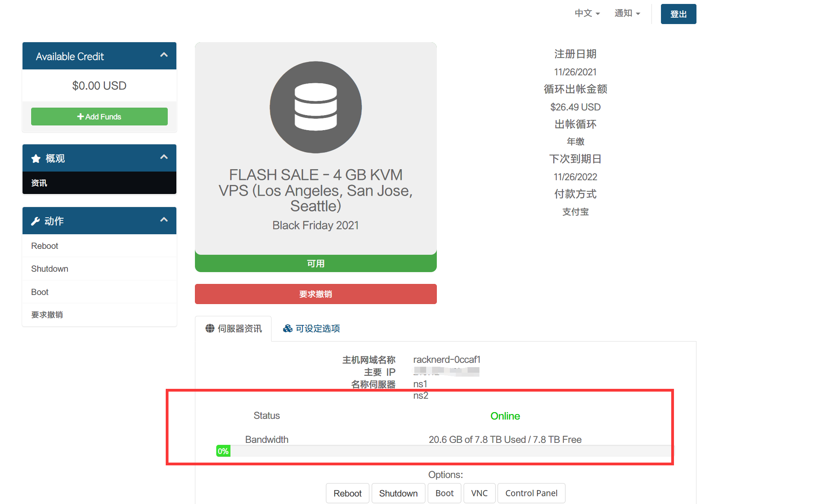This screenshot has width=818, height=504.
Task: Click the star icon beside 概观
Action: click(x=36, y=159)
